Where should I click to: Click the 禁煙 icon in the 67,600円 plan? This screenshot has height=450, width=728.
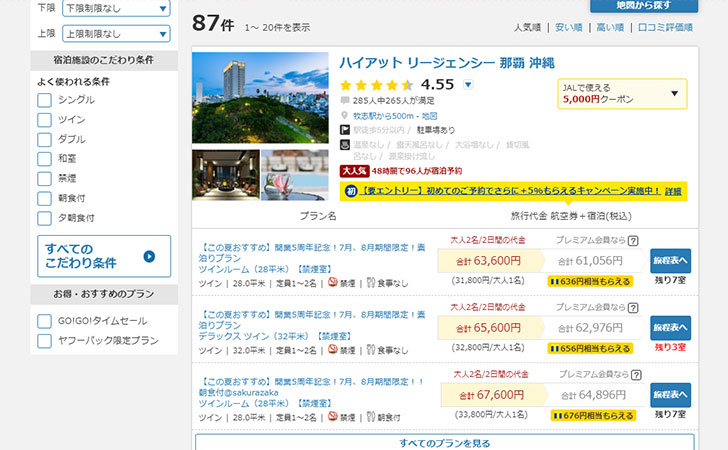coord(332,416)
